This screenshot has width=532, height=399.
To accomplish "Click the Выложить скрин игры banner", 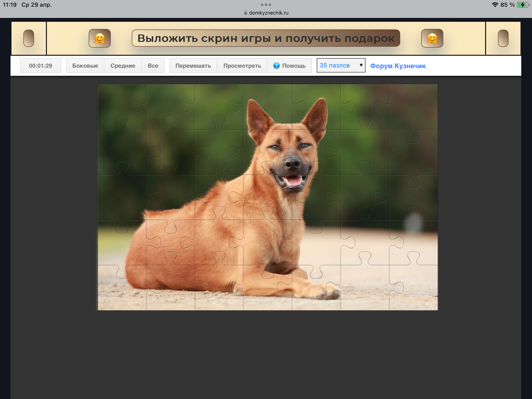I will click(266, 38).
